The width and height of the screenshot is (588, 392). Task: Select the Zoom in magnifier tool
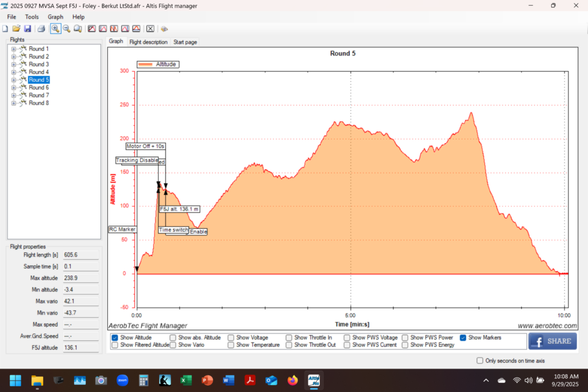coord(55,28)
